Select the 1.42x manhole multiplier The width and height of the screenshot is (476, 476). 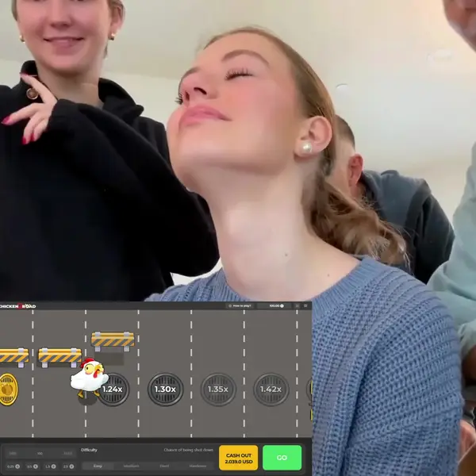[271, 390]
